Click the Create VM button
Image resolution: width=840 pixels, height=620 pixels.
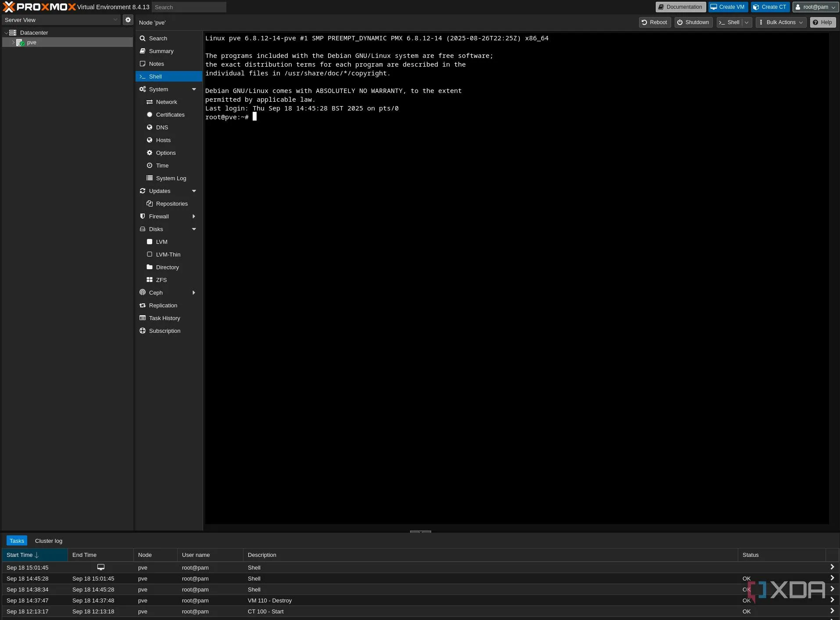click(x=728, y=7)
